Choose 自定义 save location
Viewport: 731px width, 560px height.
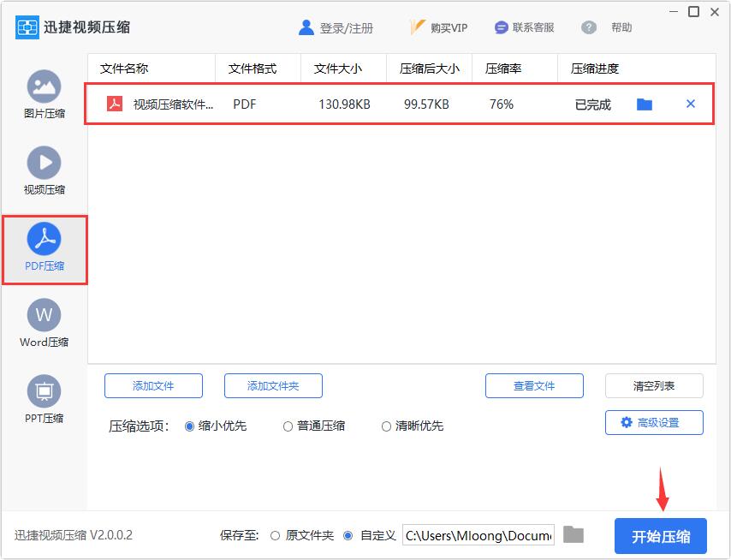348,536
